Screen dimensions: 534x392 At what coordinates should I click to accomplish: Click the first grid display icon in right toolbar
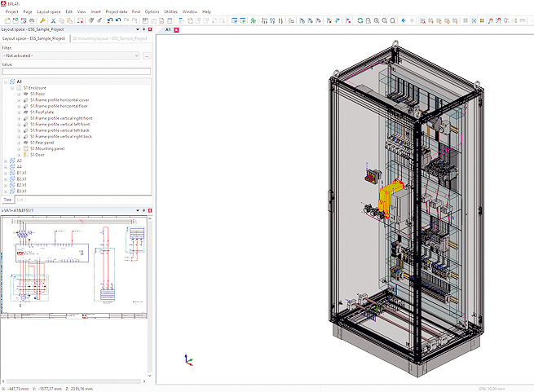point(422,20)
